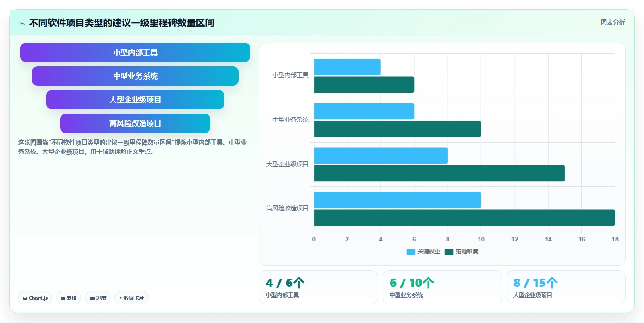Screen dimensions: 644x323
Task: Click the 落地难度 legend label text
Action: tap(467, 252)
